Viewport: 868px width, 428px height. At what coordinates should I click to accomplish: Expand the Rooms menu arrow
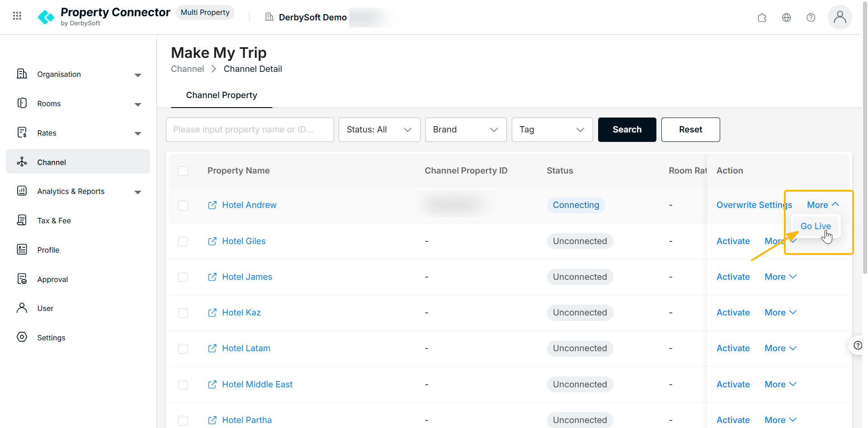point(138,104)
